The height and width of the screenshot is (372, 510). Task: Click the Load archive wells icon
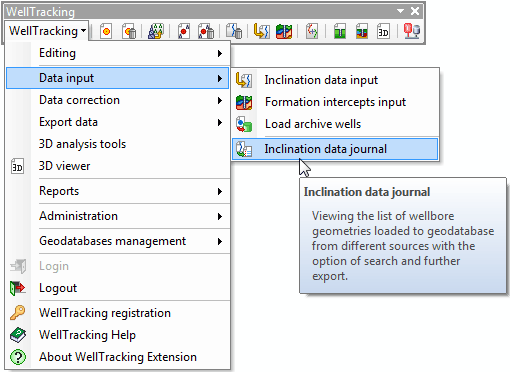[x=244, y=124]
